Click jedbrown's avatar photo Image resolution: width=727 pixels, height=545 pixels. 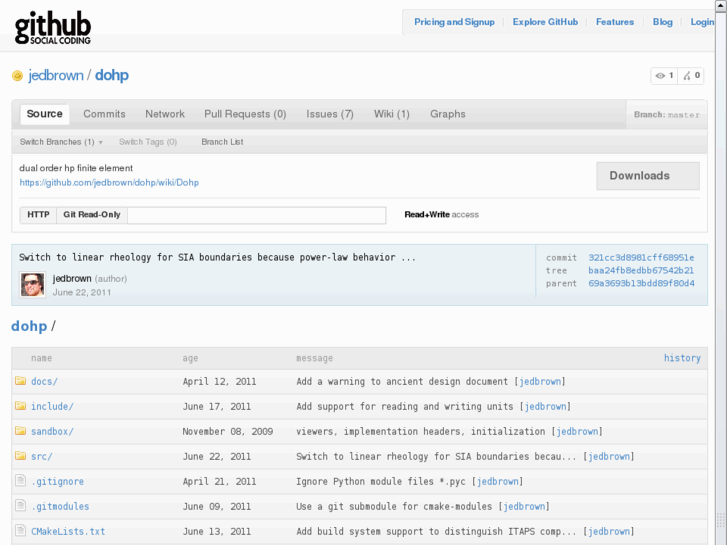coord(32,284)
